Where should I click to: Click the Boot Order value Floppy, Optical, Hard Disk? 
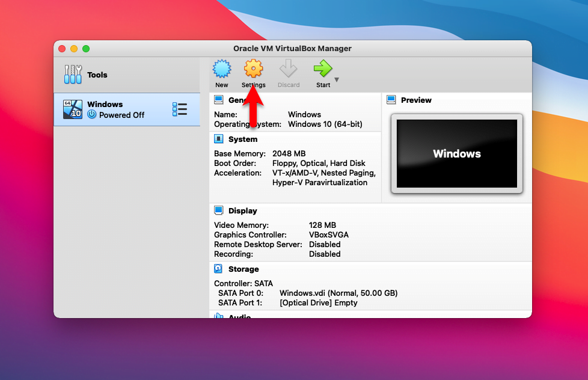click(319, 163)
